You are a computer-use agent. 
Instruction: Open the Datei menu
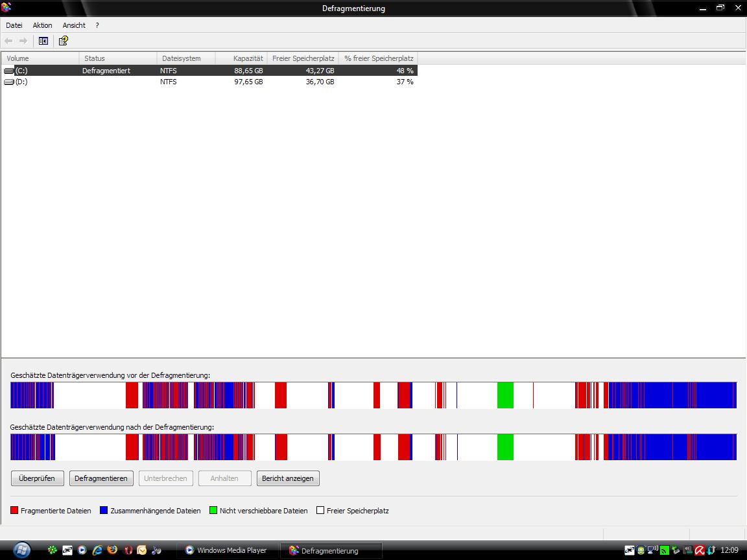tap(14, 25)
